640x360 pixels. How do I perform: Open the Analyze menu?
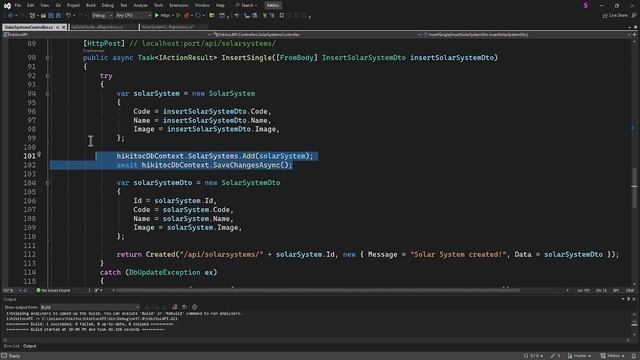140,5
